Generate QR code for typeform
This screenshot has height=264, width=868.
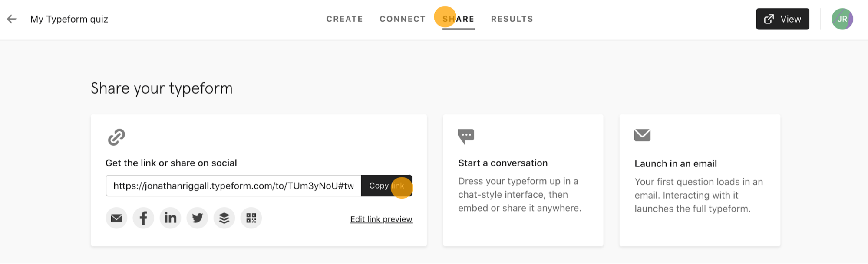click(251, 218)
